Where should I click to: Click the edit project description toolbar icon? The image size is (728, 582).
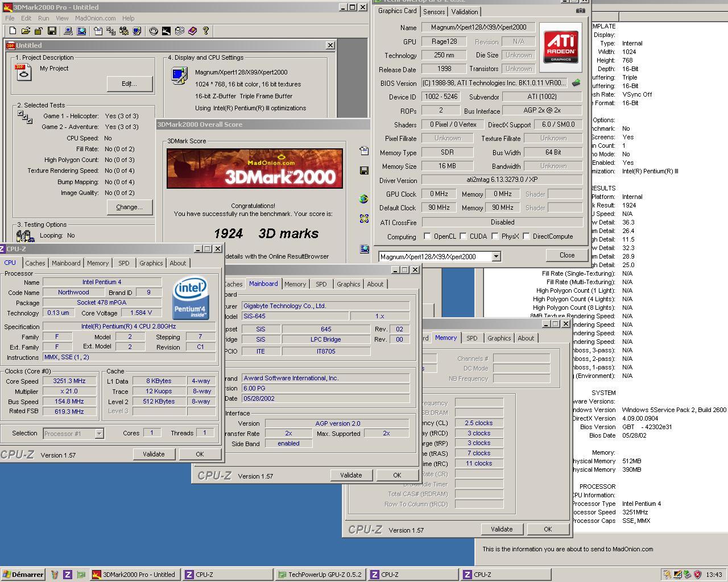pyautogui.click(x=98, y=31)
